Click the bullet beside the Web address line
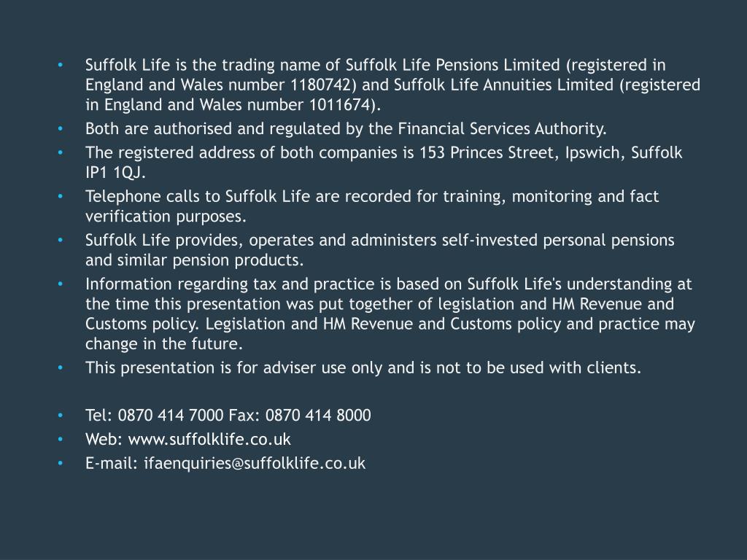Image resolution: width=747 pixels, height=560 pixels. [60, 439]
